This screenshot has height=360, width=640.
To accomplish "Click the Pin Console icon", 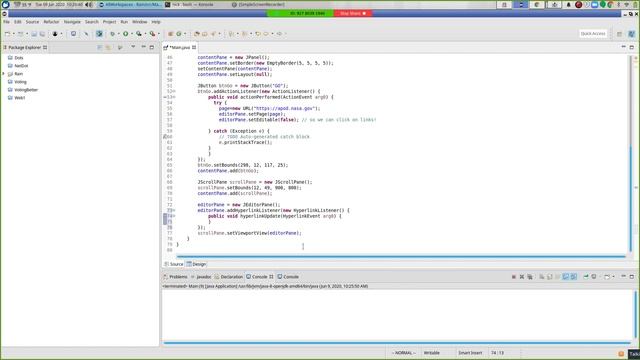I will [586, 277].
